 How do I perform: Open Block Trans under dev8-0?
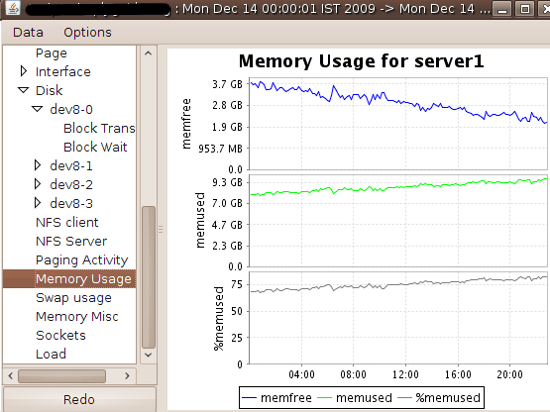99,128
